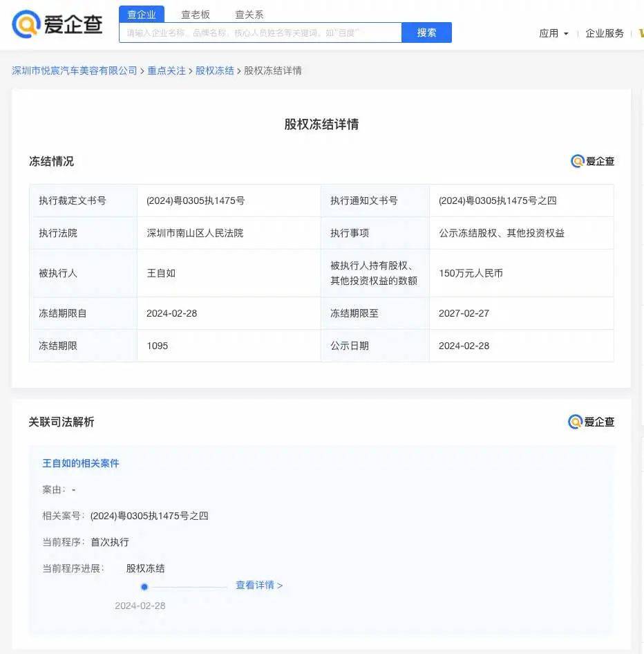Click 深圳市南山区人民法院 court name

[195, 233]
